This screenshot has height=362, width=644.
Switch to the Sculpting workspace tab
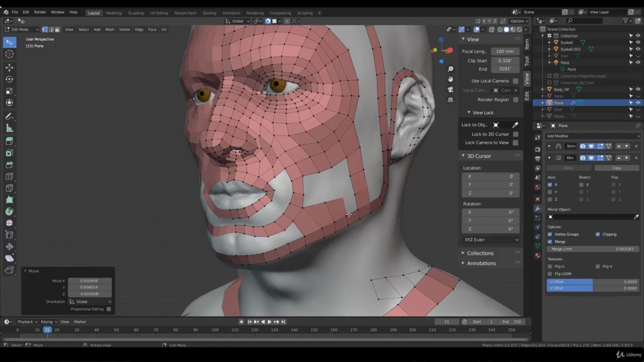click(x=136, y=13)
